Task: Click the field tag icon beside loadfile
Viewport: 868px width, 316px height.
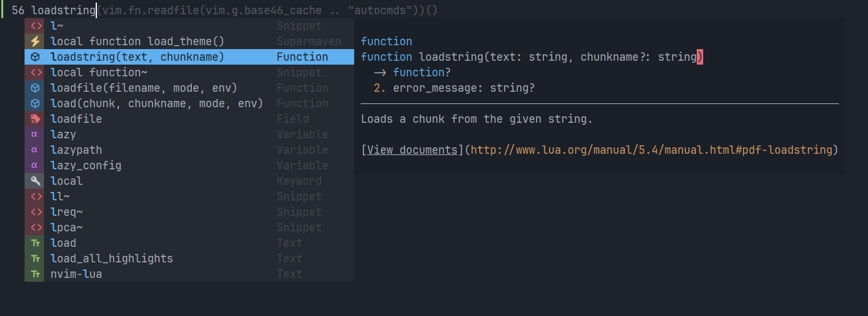Action: (36, 119)
